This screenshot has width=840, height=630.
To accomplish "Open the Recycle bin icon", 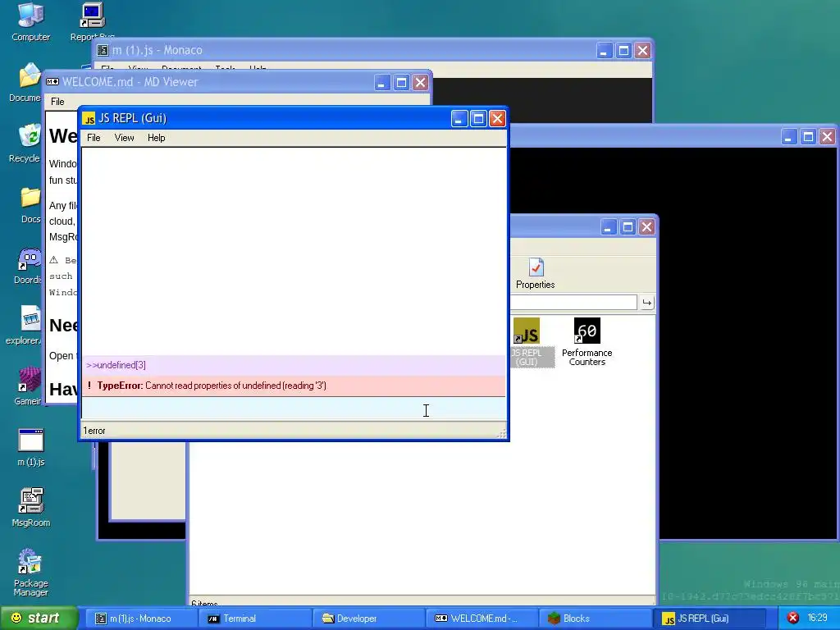I will 27,143.
